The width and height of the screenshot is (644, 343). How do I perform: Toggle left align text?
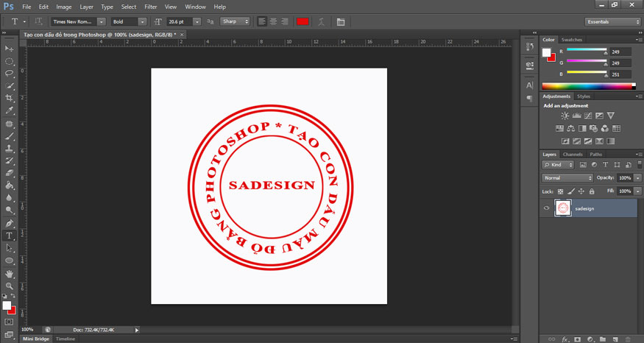point(261,22)
